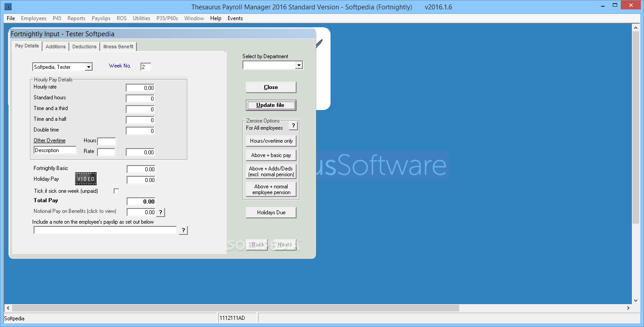The width and height of the screenshot is (644, 327).
Task: Click the Back navigation button
Action: (x=257, y=245)
